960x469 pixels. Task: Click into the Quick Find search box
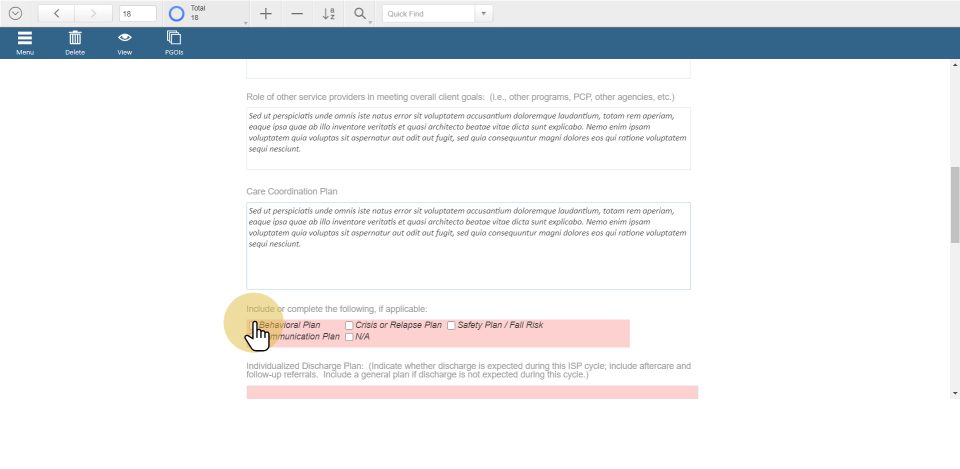pos(429,14)
